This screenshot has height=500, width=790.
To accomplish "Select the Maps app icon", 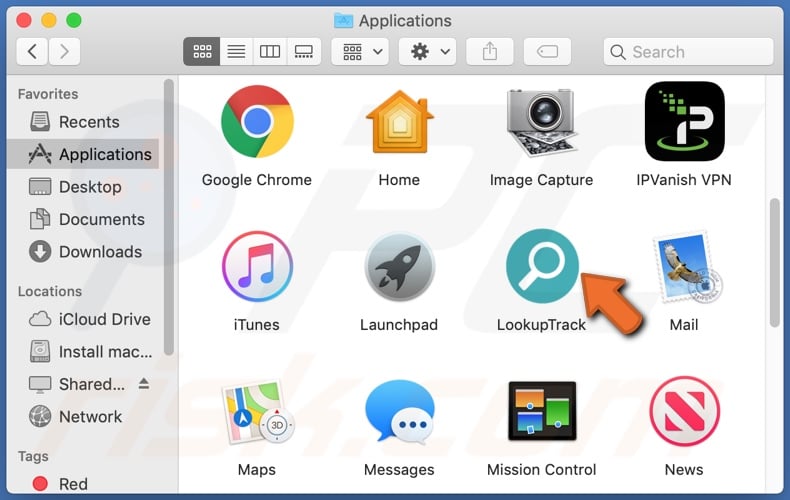I will tap(257, 412).
